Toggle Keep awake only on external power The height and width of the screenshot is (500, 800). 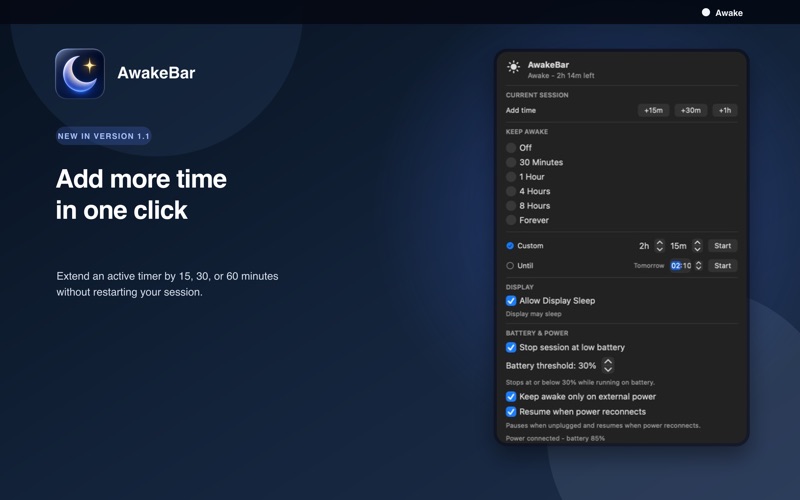point(511,396)
